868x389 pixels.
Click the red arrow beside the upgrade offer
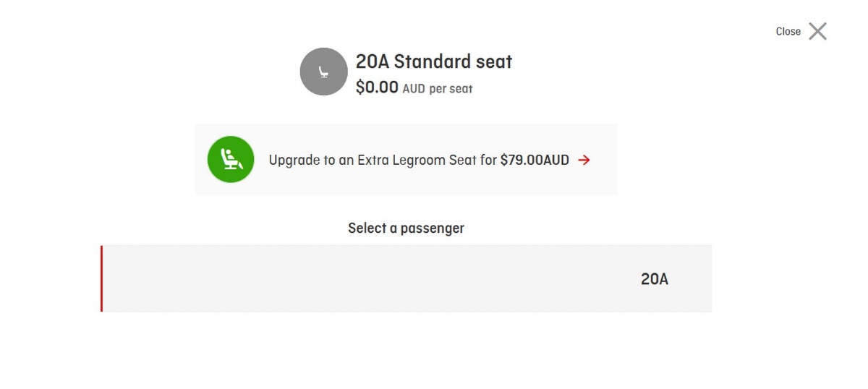tap(584, 160)
